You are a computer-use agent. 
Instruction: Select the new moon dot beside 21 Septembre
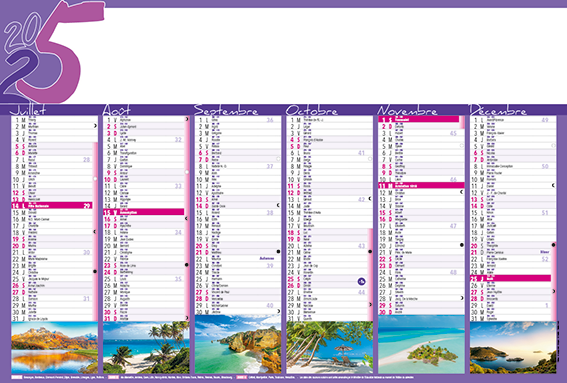click(x=278, y=251)
